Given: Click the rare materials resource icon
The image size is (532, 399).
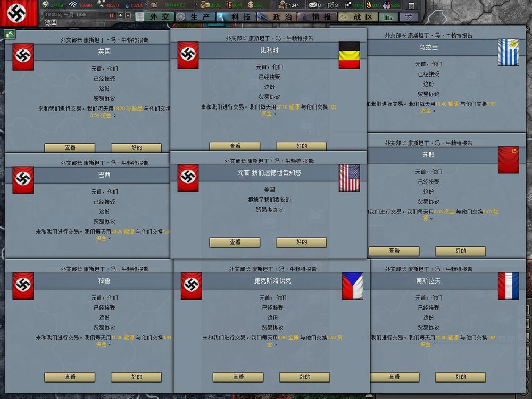Looking at the screenshot, I should coord(101,4).
